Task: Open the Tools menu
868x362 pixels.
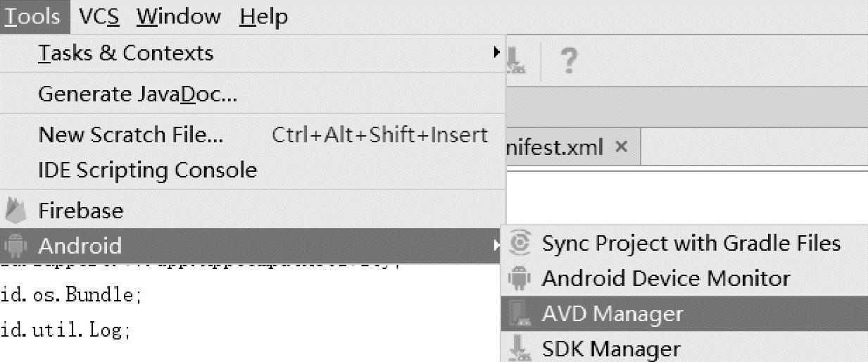Action: 32,16
